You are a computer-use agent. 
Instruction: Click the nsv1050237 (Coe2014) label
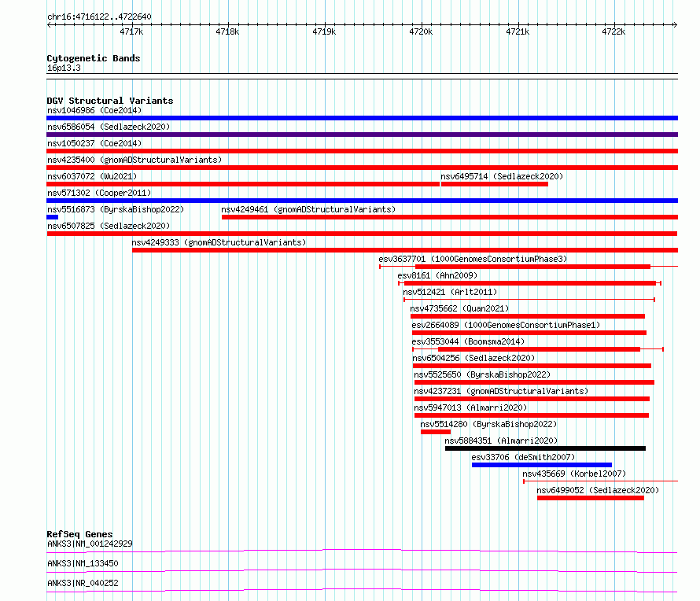(x=94, y=143)
